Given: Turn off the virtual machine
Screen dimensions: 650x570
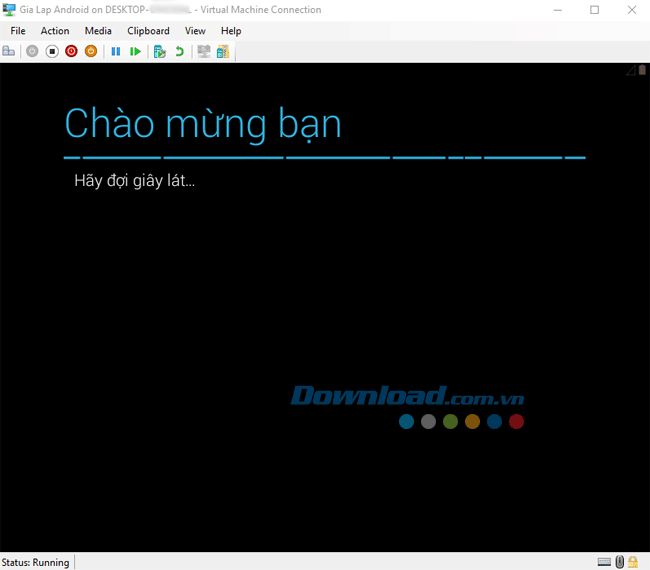Looking at the screenshot, I should click(52, 51).
